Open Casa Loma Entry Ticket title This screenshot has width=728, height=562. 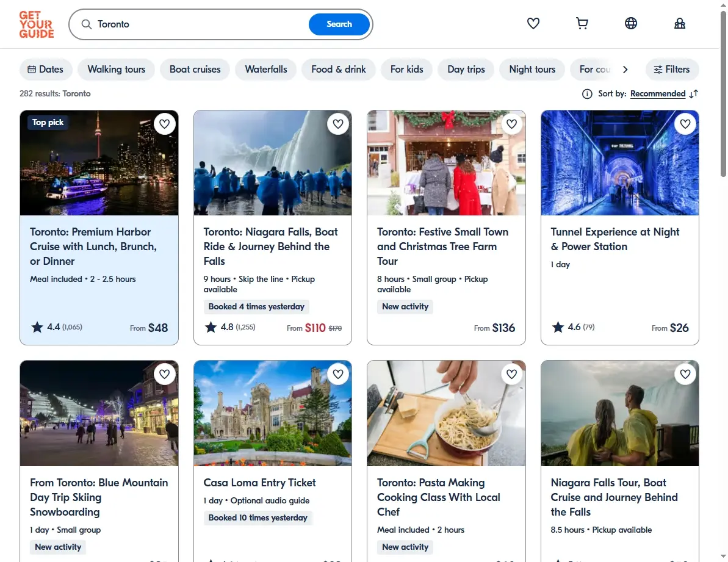pos(259,483)
